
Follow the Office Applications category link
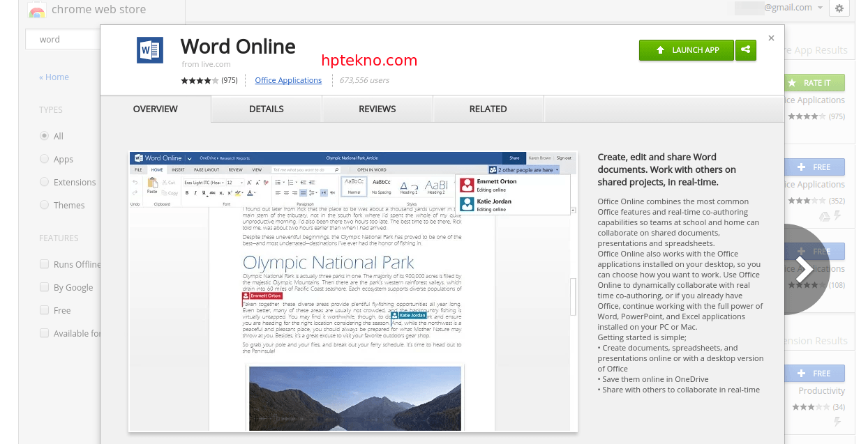point(288,80)
